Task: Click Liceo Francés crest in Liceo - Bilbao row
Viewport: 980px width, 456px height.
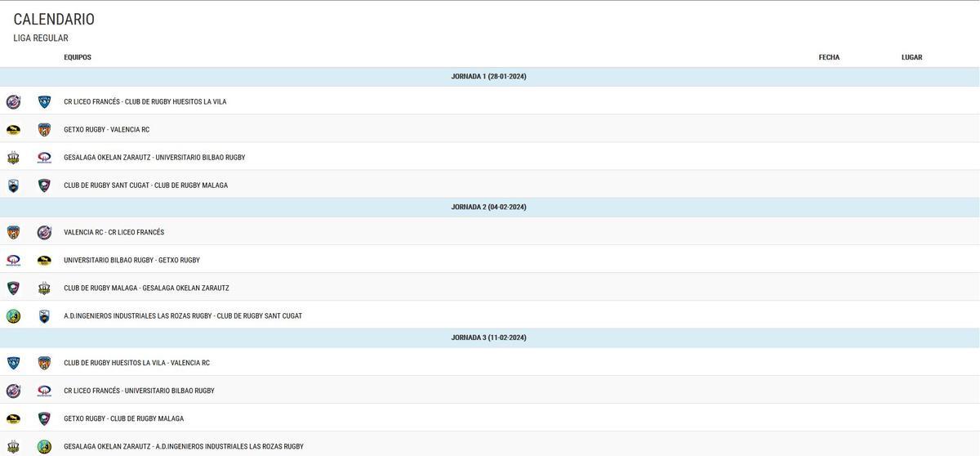Action: [13, 391]
